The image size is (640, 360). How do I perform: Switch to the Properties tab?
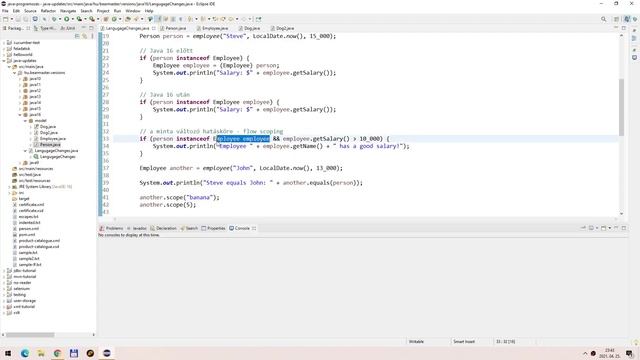click(x=213, y=228)
